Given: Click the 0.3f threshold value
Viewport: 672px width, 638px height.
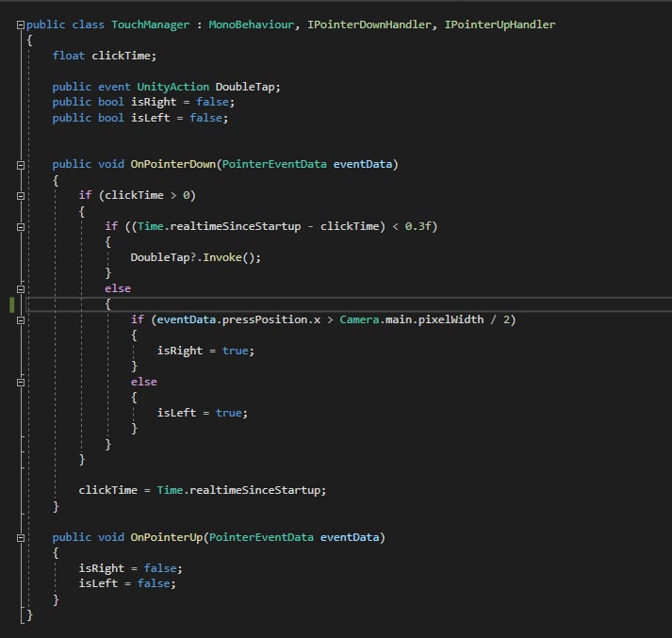Looking at the screenshot, I should pos(418,226).
